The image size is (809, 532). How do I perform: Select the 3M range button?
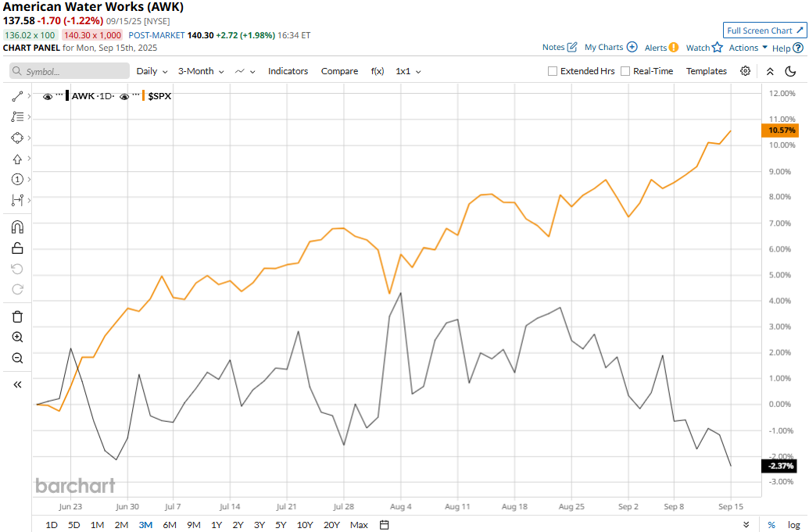click(145, 525)
